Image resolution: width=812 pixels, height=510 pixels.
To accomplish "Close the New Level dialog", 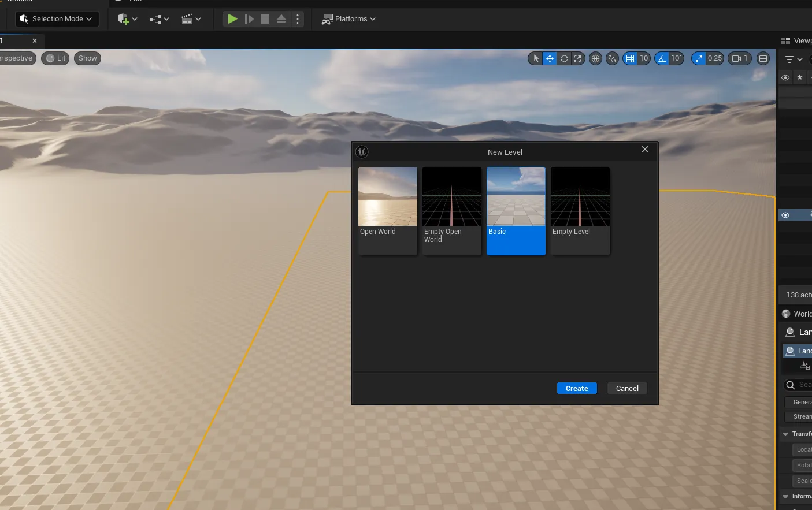I will click(645, 150).
